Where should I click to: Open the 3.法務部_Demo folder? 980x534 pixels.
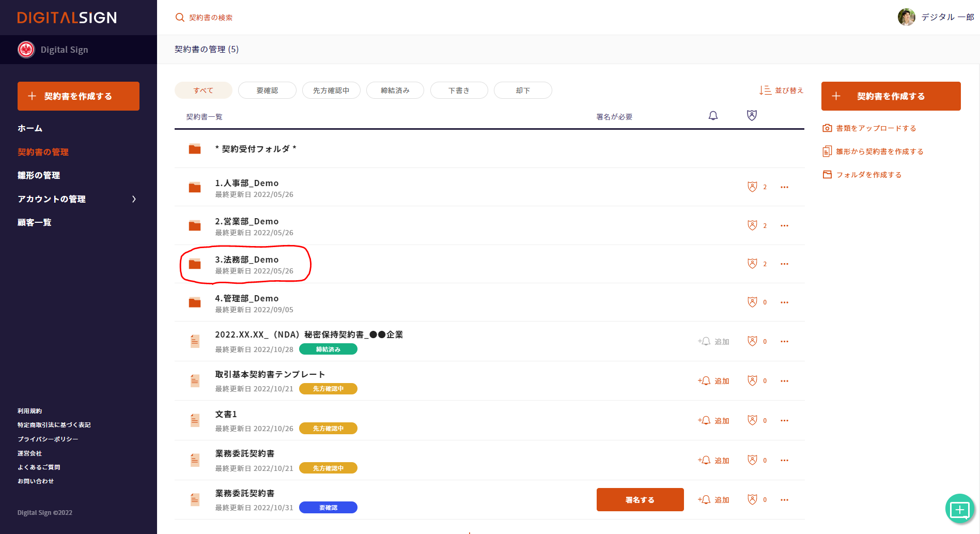246,260
